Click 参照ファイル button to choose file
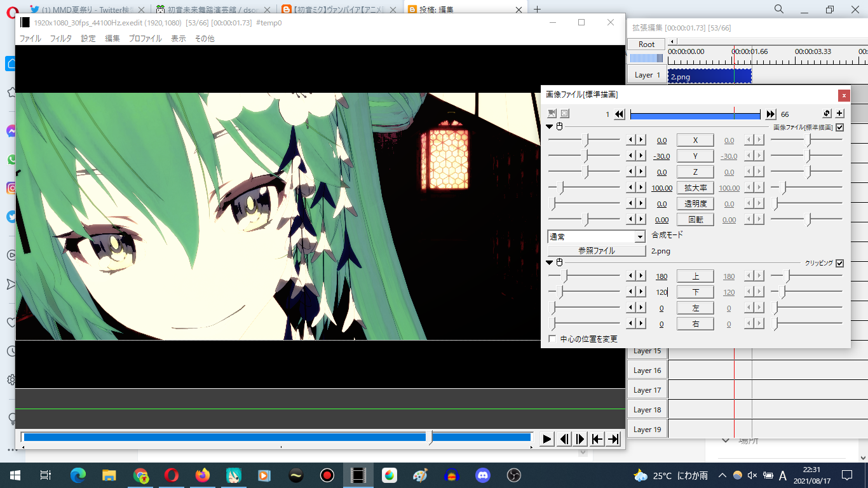Image resolution: width=868 pixels, height=488 pixels. (x=597, y=250)
